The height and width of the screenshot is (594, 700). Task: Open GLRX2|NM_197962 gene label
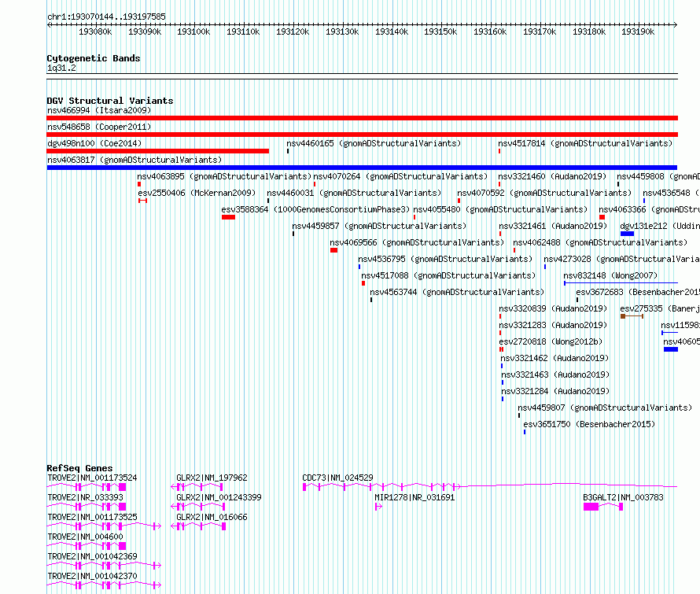pyautogui.click(x=212, y=478)
